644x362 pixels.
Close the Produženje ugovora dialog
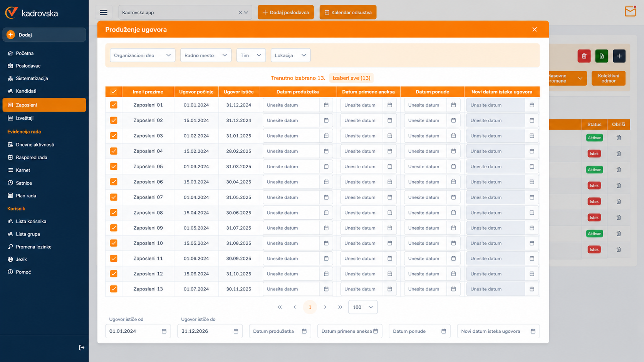point(535,29)
